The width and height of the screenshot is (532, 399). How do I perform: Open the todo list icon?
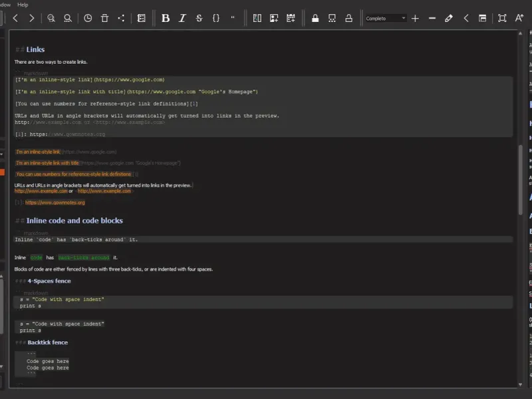tap(142, 18)
